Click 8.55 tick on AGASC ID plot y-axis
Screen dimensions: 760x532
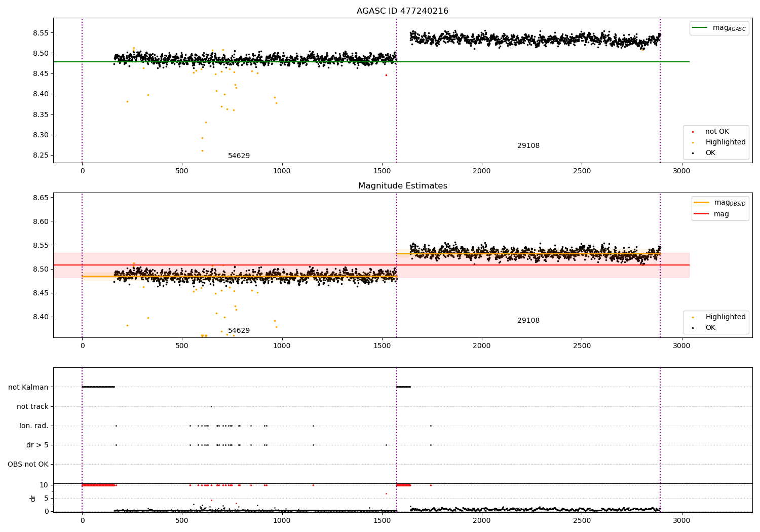click(40, 33)
